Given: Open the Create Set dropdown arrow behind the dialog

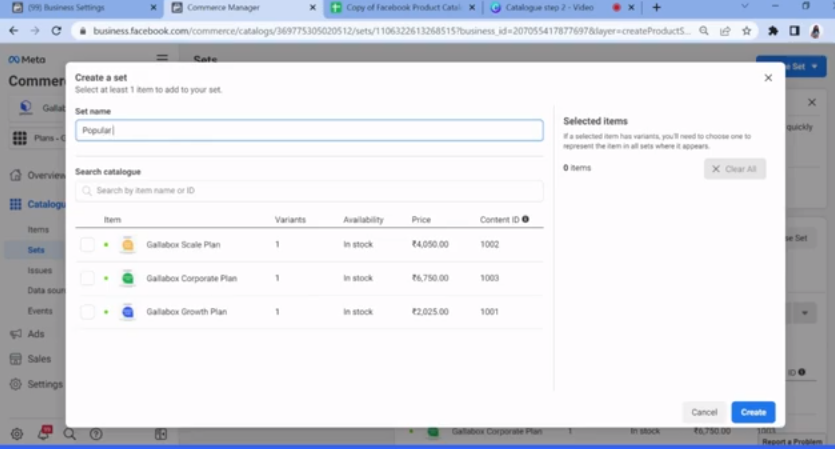Looking at the screenshot, I should click(x=815, y=67).
